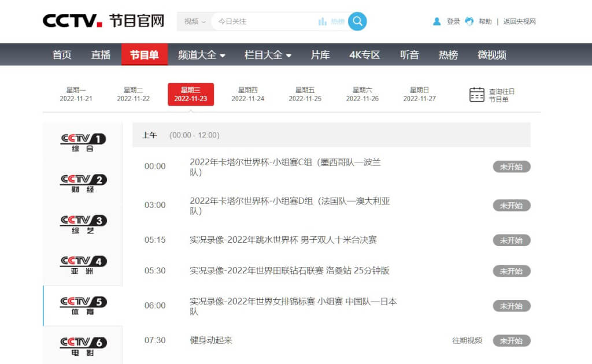Select the 星期日 2022-11-27 date tab
The width and height of the screenshot is (592, 364).
point(420,94)
